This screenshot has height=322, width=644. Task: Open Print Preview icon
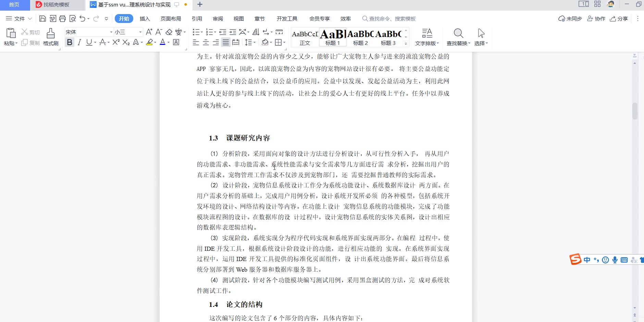pyautogui.click(x=72, y=19)
